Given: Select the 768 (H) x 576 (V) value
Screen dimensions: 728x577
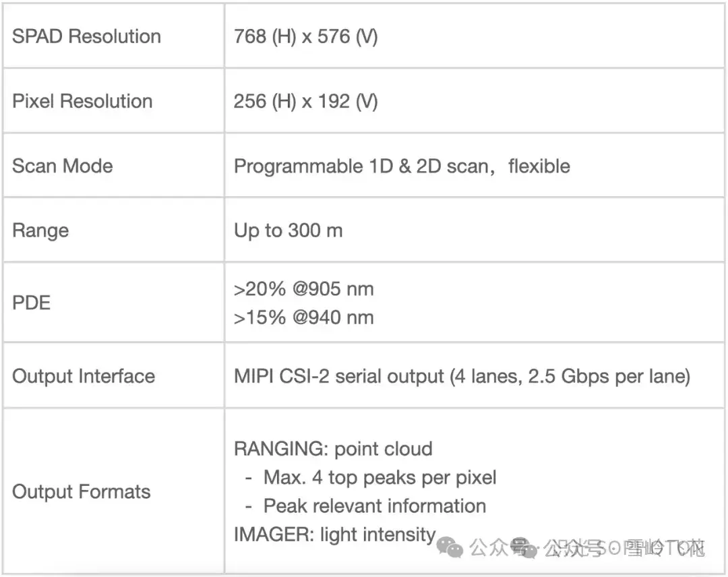Looking at the screenshot, I should click(x=305, y=36).
